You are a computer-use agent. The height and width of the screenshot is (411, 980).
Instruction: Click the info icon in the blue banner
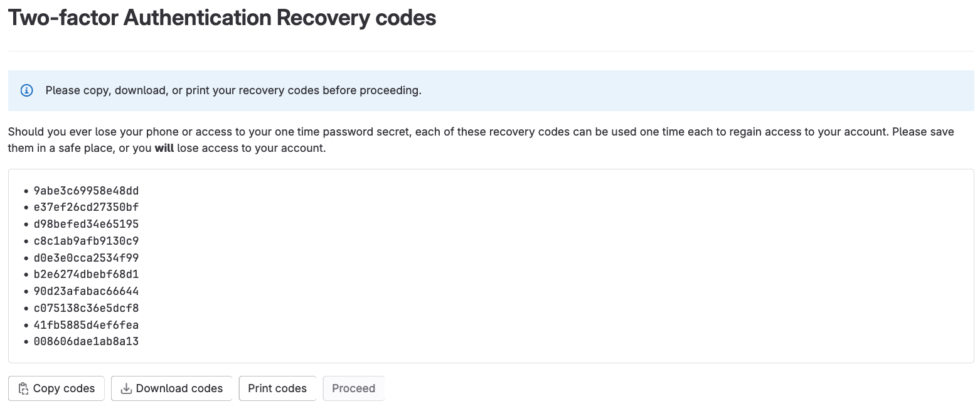pos(26,90)
